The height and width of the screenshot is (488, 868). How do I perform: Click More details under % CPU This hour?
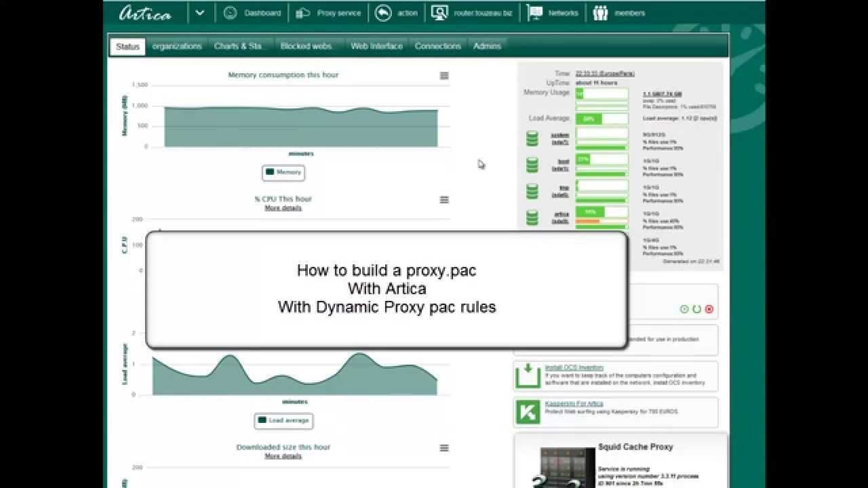point(283,208)
